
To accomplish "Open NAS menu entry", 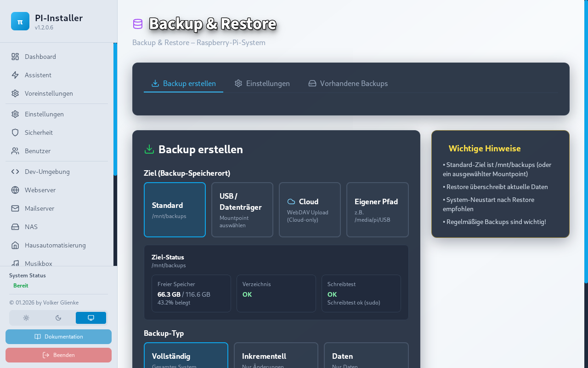I will [x=57, y=227].
